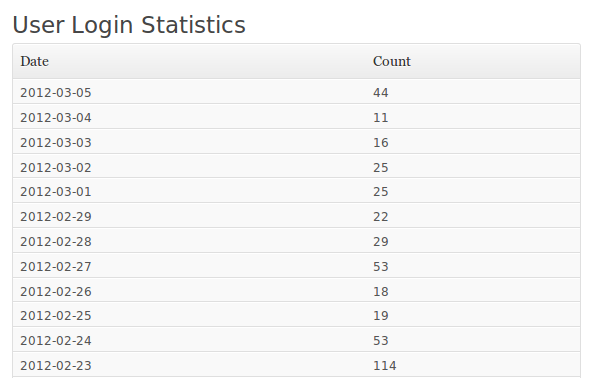Select the 2012-02-25 date cell
Image resolution: width=592 pixels, height=378 pixels.
click(x=56, y=315)
